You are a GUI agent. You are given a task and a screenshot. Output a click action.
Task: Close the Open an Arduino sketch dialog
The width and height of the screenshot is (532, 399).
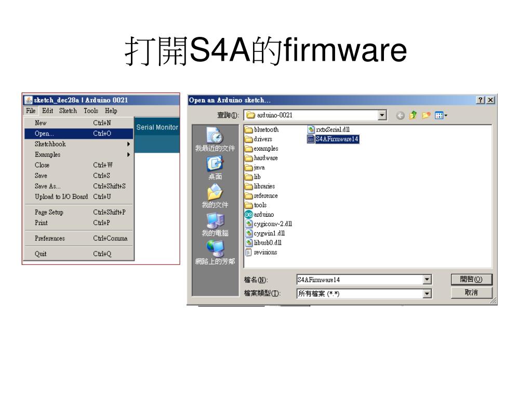(490, 100)
